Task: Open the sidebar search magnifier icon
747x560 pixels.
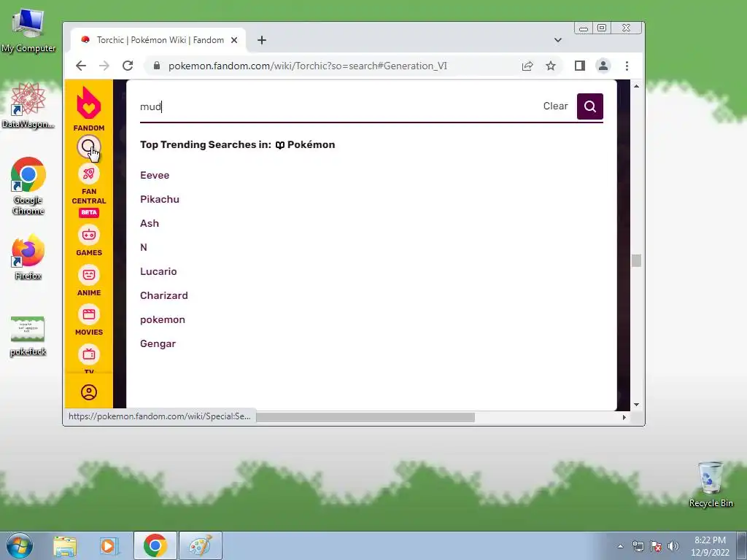Action: tap(88, 147)
